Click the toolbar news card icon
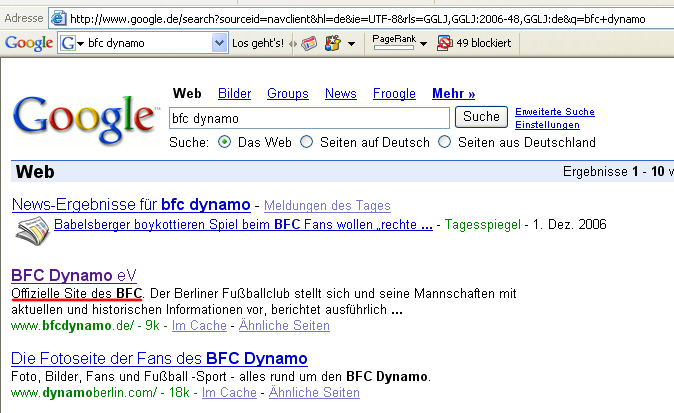This screenshot has height=413, width=674. (309, 43)
